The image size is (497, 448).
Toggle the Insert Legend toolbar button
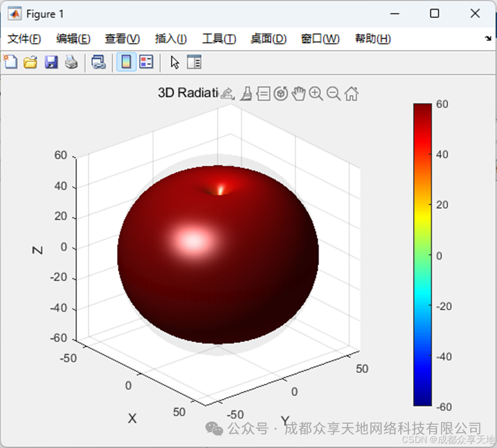click(x=146, y=62)
